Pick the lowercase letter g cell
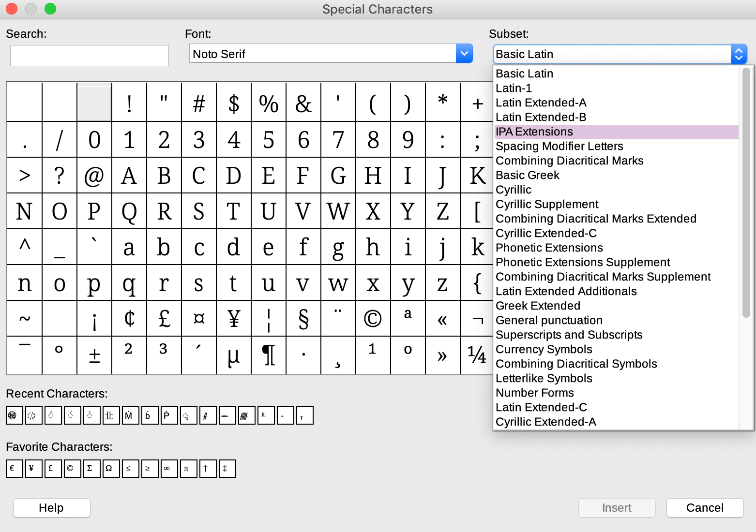 click(338, 247)
